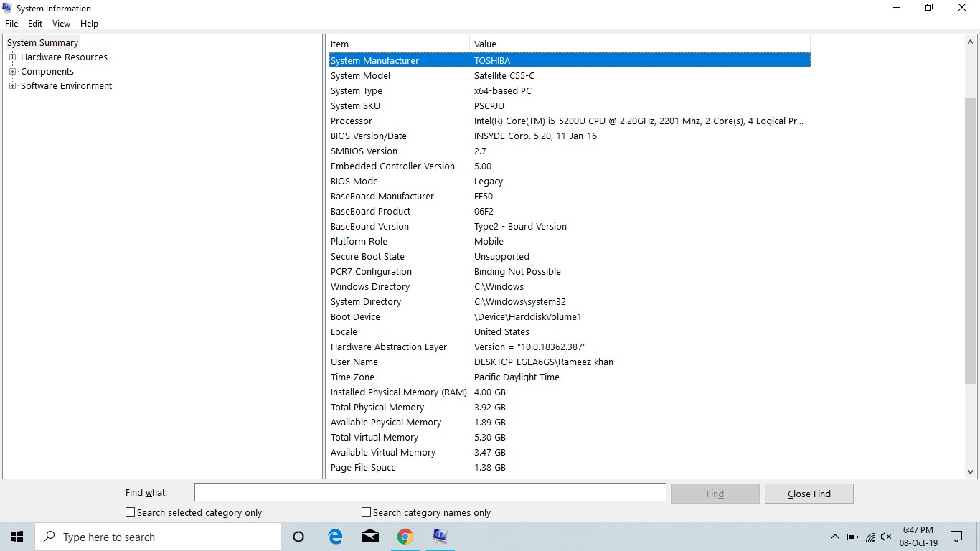
Task: Select the Processor row
Action: click(569, 121)
